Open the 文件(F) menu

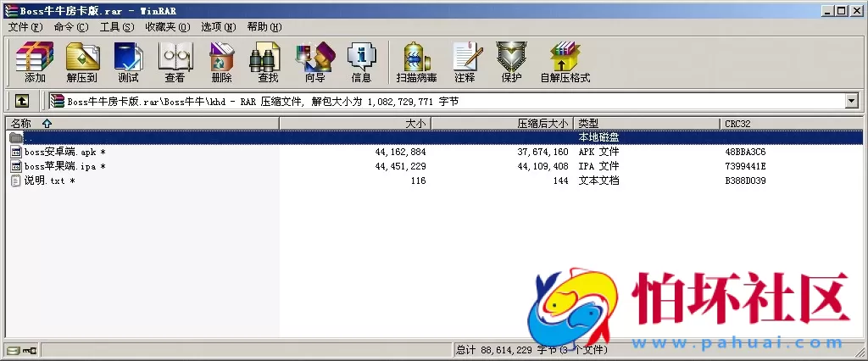pos(25,26)
